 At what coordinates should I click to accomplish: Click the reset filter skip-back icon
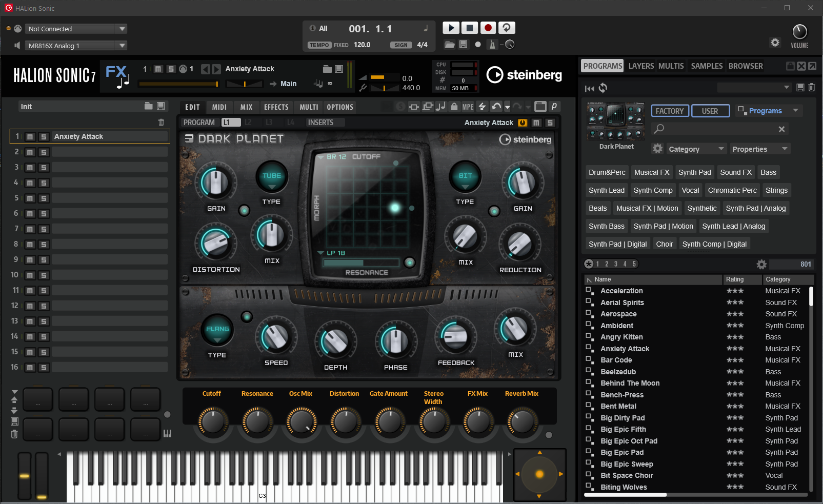589,89
